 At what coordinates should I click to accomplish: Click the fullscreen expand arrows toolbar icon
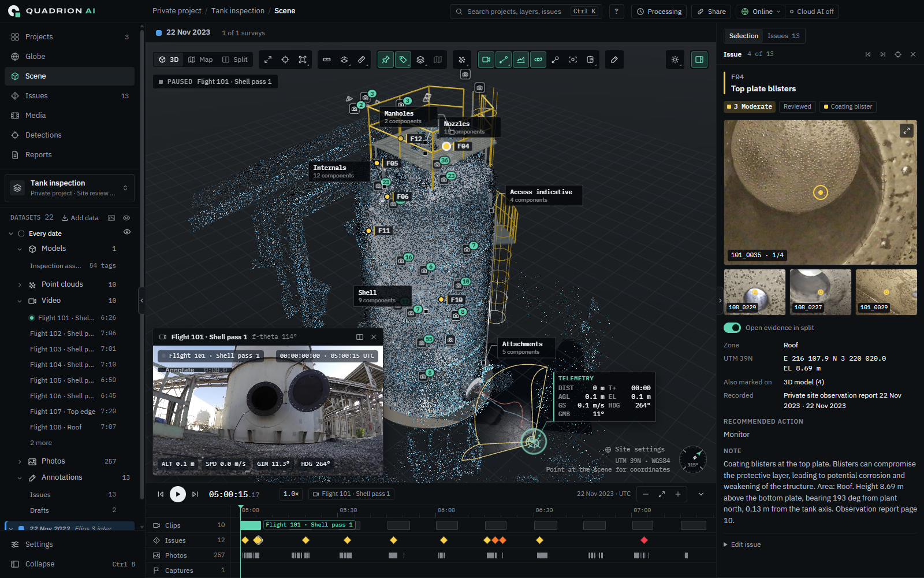click(268, 60)
